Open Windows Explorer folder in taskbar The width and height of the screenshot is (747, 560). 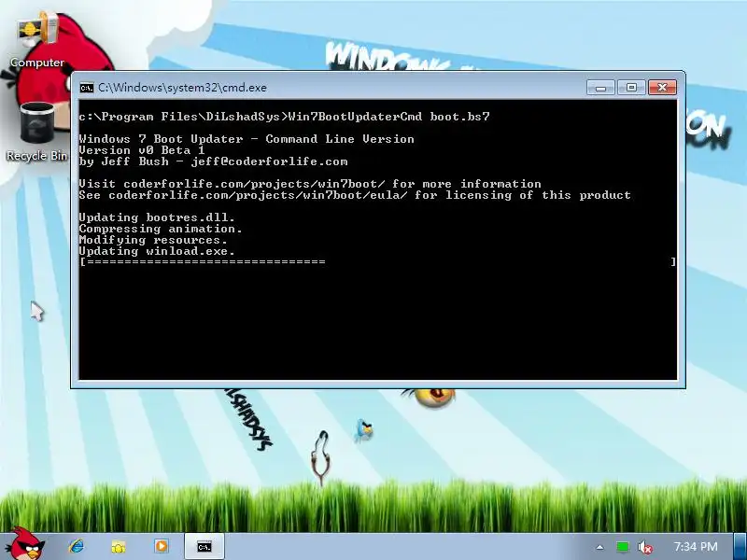[119, 546]
